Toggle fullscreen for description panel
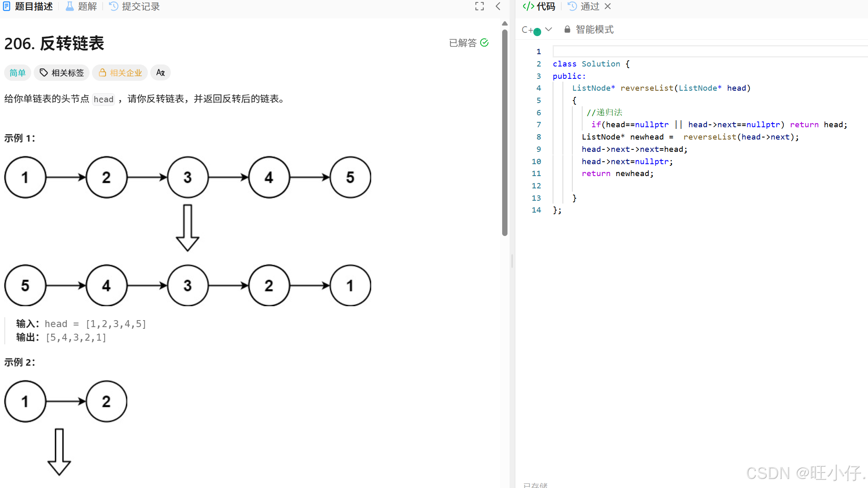 point(479,6)
